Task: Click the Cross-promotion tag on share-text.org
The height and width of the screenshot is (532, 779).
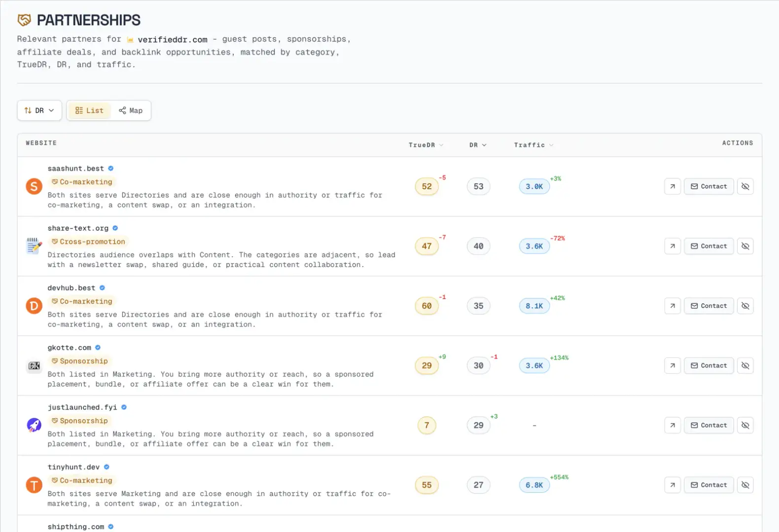Action: (x=89, y=241)
